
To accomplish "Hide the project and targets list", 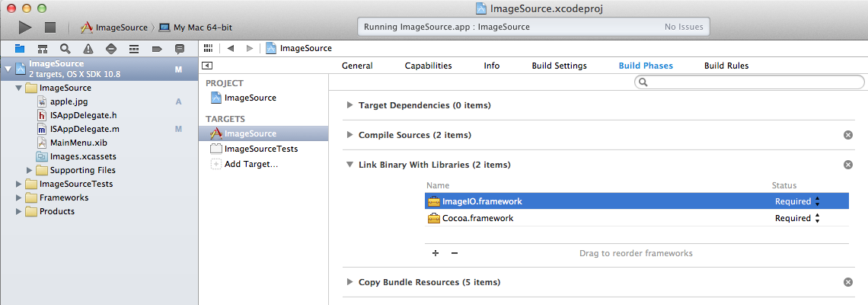I will pos(207,66).
